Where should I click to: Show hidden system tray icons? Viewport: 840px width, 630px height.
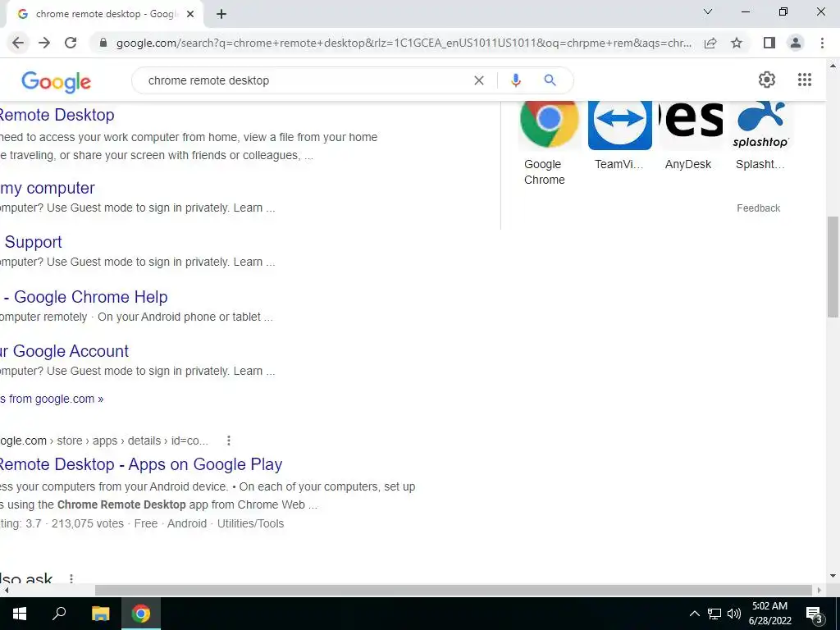pos(694,614)
